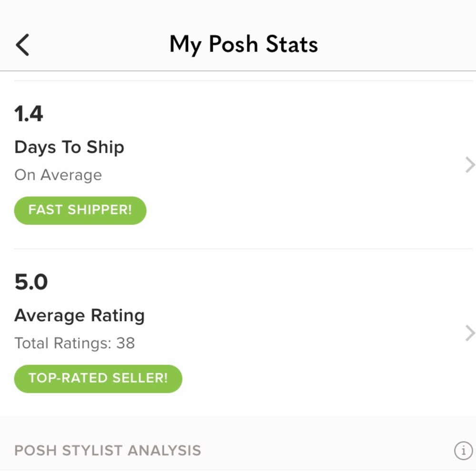Open the Posh Stylist Analysis info icon
Screen dimensions: 476x476
click(x=463, y=450)
